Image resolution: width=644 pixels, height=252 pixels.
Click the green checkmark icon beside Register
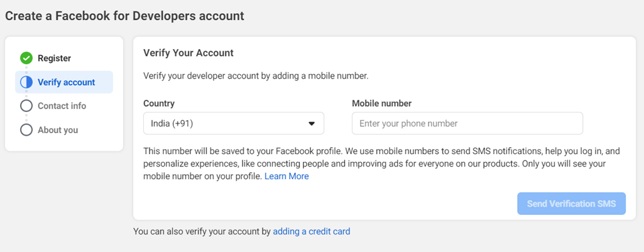26,58
